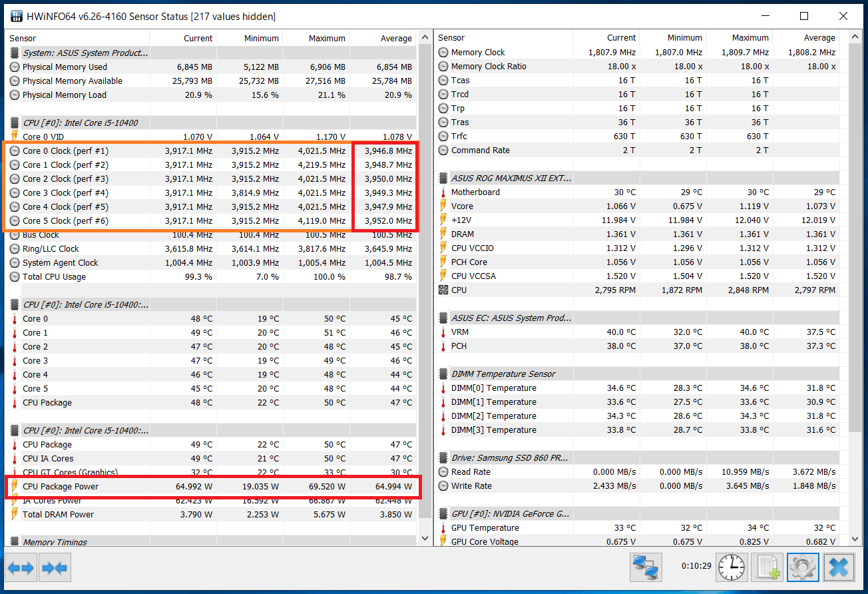The width and height of the screenshot is (868, 594).
Task: Click chip icon beside Memory Timings header
Action: tap(15, 542)
